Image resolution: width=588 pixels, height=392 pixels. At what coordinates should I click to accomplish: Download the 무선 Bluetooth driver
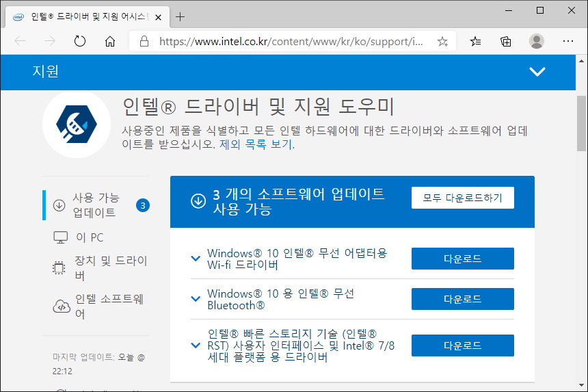point(463,299)
